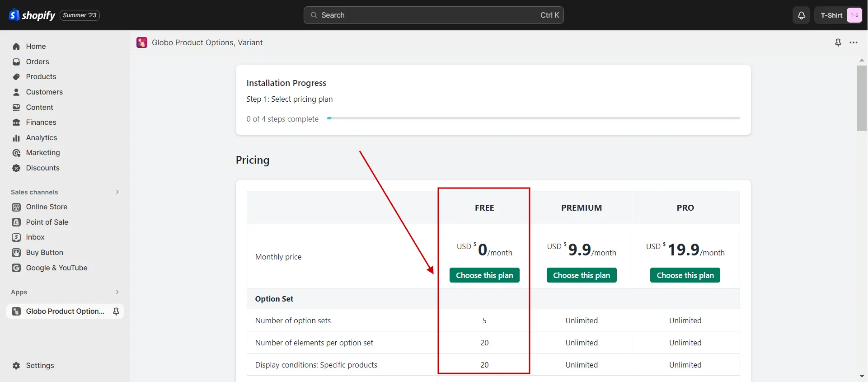This screenshot has height=382, width=868.
Task: Click the Inbox icon
Action: pyautogui.click(x=16, y=237)
